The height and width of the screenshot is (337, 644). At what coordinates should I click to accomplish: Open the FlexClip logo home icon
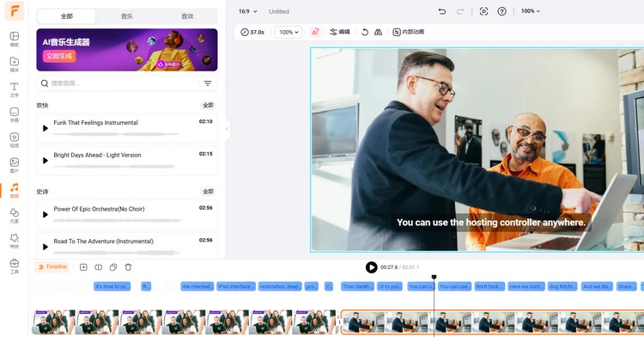click(14, 10)
